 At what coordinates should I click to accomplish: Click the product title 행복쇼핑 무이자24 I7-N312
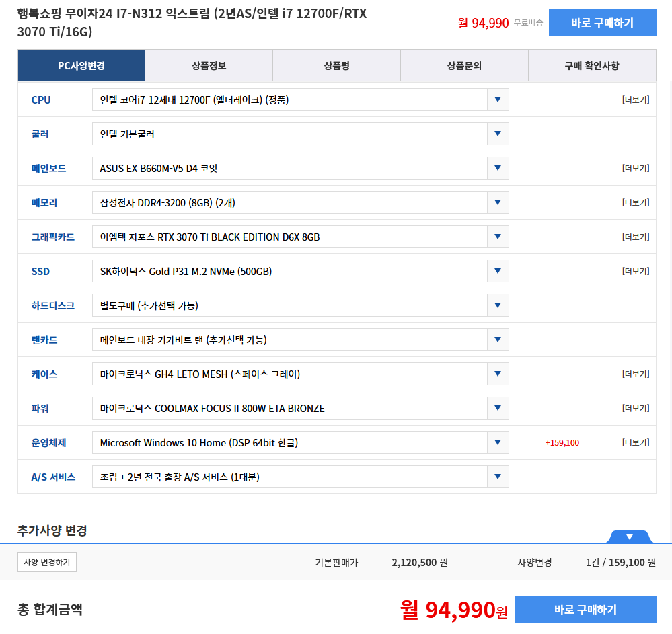(192, 22)
